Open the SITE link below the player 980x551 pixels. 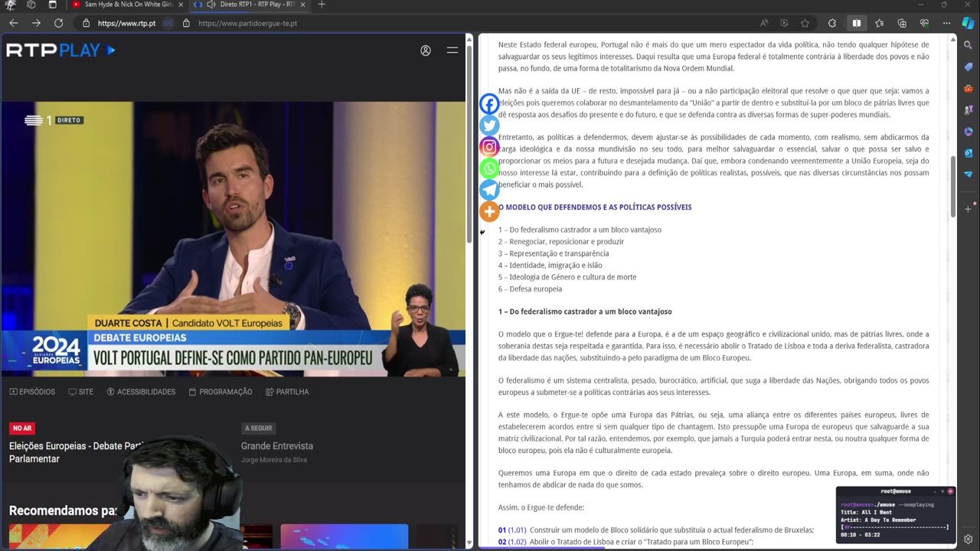click(x=81, y=392)
